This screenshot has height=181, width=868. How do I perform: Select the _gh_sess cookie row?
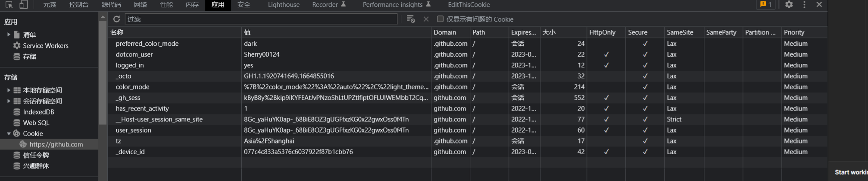468,98
